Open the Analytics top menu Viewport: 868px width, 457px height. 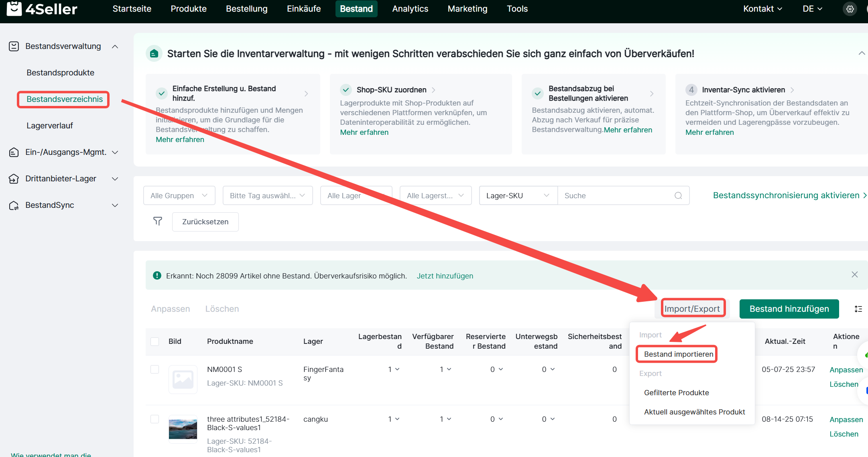pyautogui.click(x=410, y=9)
